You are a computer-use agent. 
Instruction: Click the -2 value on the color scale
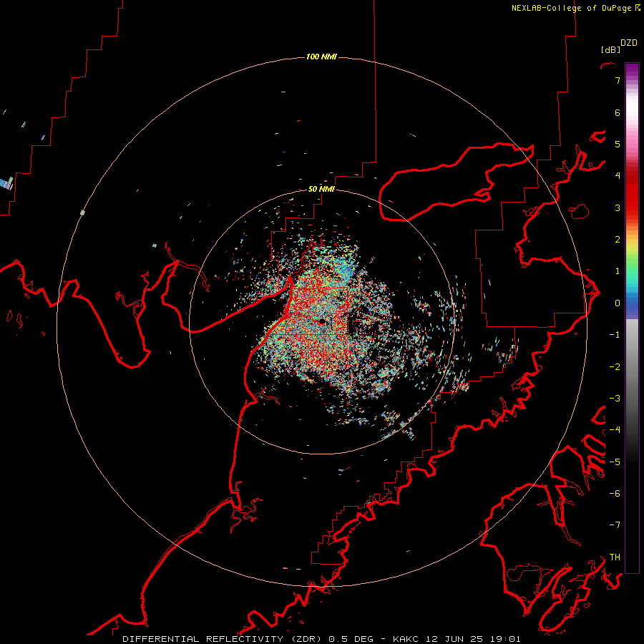tap(615, 367)
